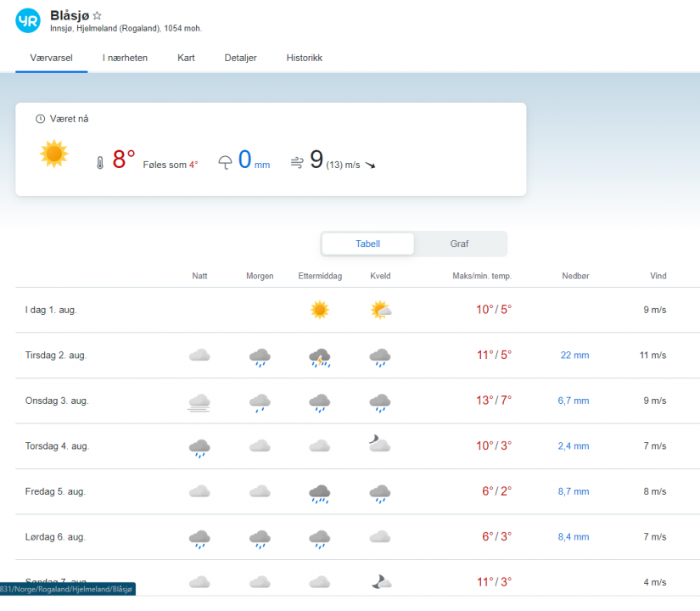
Task: Click the umbrella precipitation icon
Action: tap(225, 163)
